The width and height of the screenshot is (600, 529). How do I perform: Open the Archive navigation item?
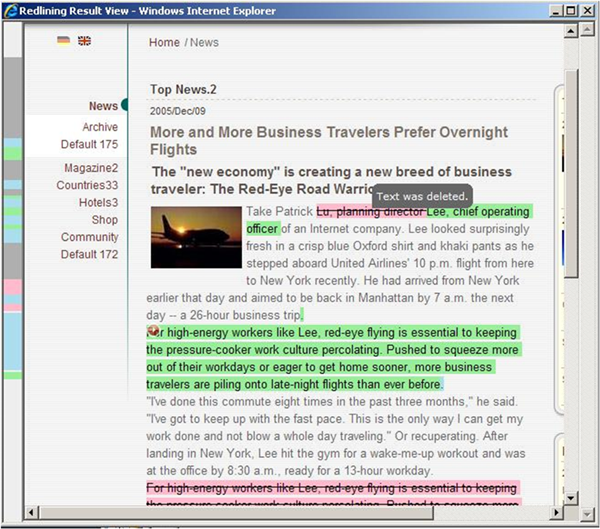(x=100, y=127)
